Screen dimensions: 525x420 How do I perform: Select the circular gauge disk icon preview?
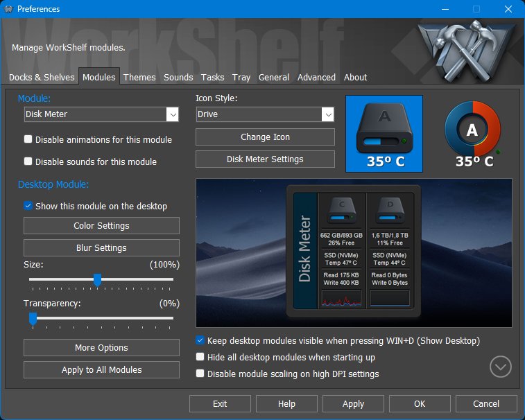[x=473, y=134]
